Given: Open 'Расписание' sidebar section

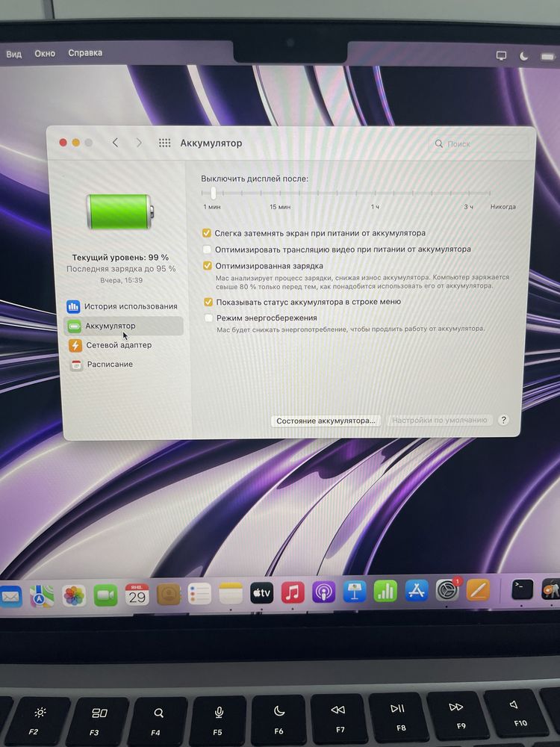Looking at the screenshot, I should 102,365.
